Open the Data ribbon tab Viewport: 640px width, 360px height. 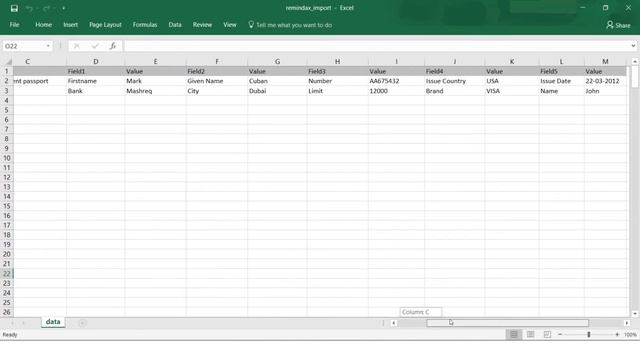point(175,25)
